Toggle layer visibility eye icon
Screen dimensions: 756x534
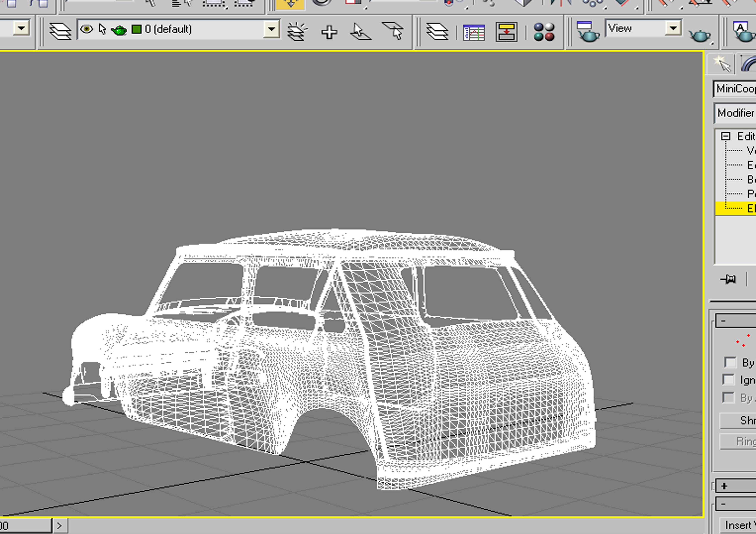tap(87, 29)
